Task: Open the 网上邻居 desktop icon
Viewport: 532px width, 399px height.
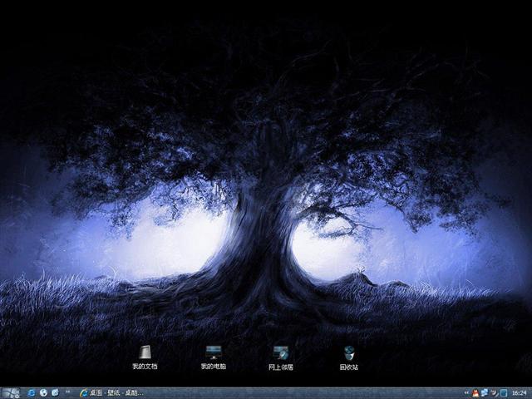Action: tap(281, 352)
